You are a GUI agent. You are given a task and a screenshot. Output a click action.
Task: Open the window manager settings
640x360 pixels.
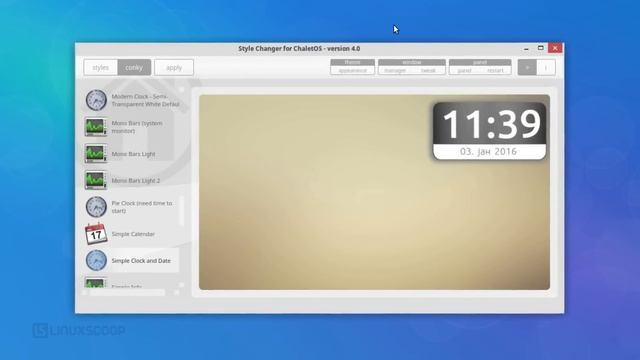395,71
